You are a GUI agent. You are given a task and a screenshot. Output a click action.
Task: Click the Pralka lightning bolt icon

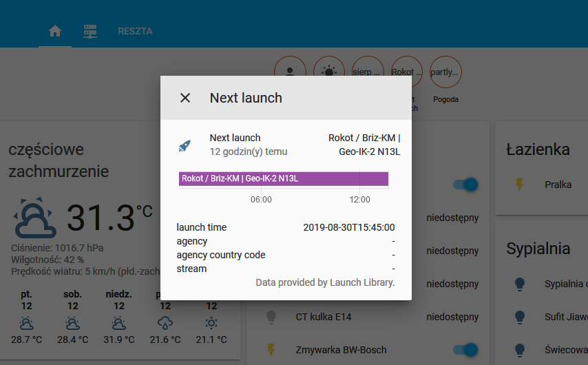[x=520, y=185]
